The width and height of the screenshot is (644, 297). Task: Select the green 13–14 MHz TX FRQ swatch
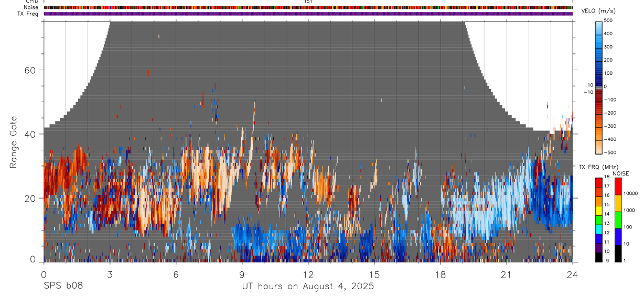(x=599, y=219)
